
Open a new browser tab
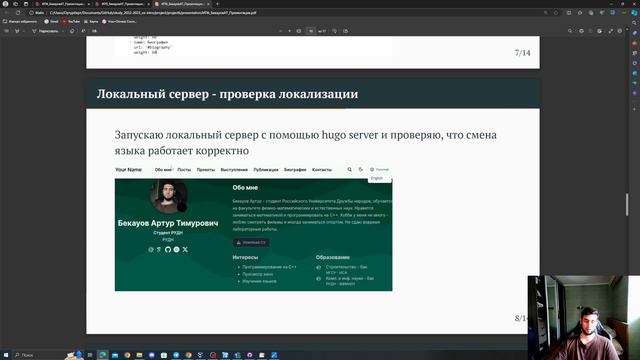click(218, 4)
